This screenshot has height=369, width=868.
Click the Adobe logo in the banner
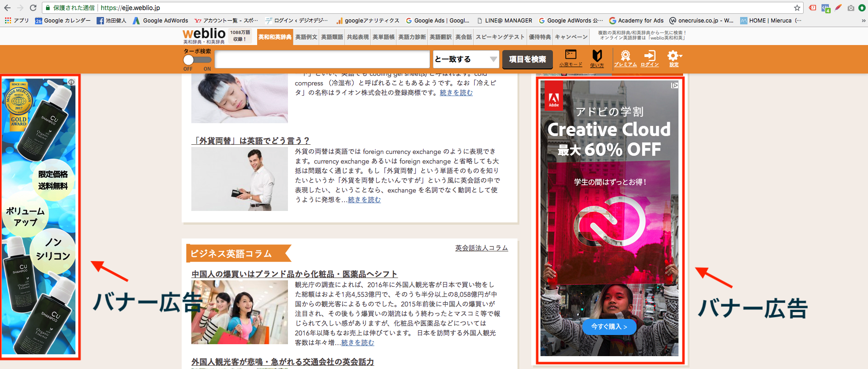tap(554, 97)
